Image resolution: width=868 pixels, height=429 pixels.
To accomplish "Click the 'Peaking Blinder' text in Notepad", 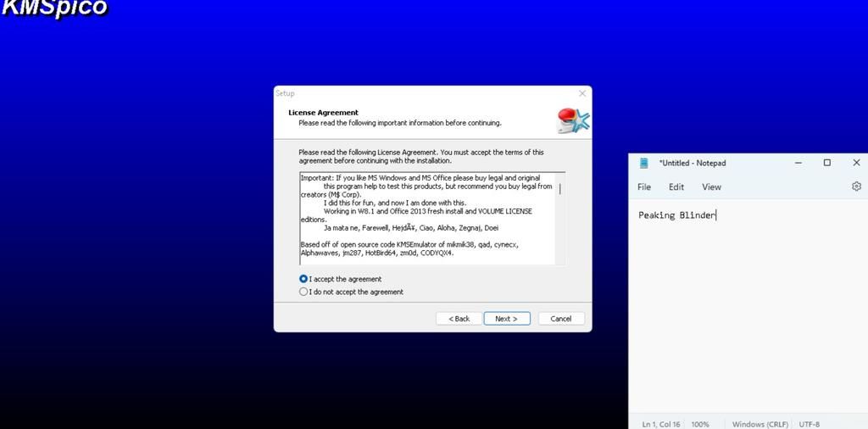I will (x=676, y=215).
